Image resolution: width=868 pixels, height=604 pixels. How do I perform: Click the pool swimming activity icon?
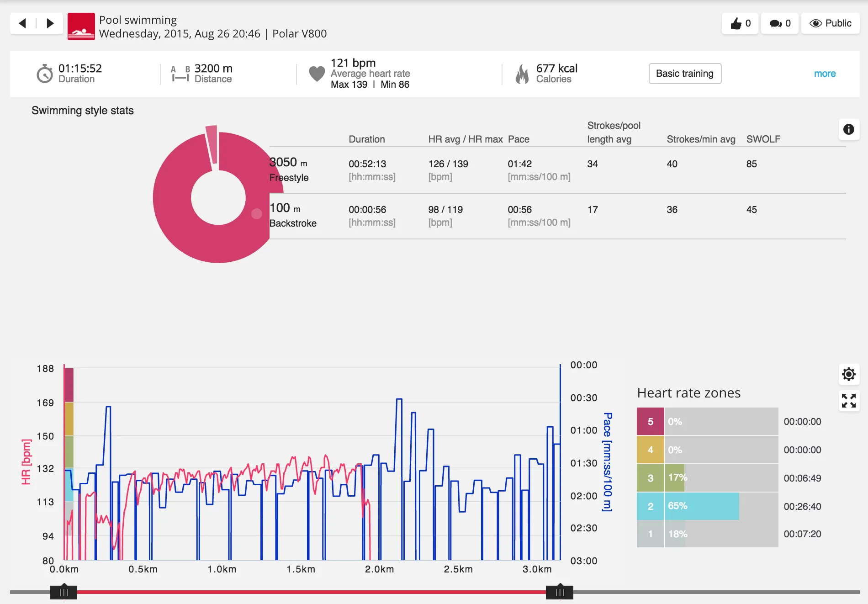coord(81,26)
